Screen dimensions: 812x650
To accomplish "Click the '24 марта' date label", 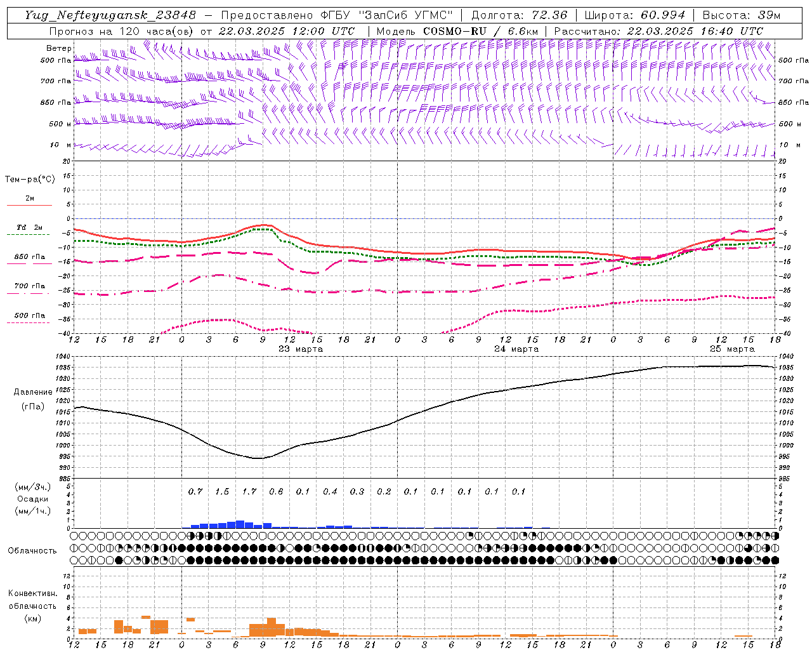I will point(516,349).
